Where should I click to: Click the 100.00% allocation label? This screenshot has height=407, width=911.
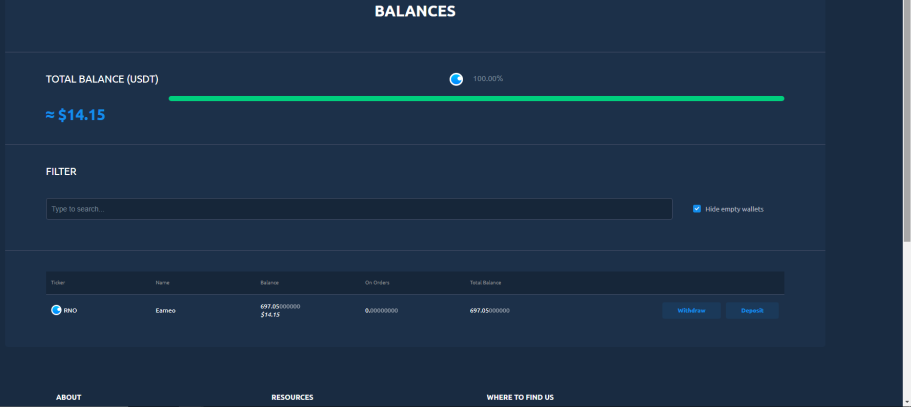(488, 78)
